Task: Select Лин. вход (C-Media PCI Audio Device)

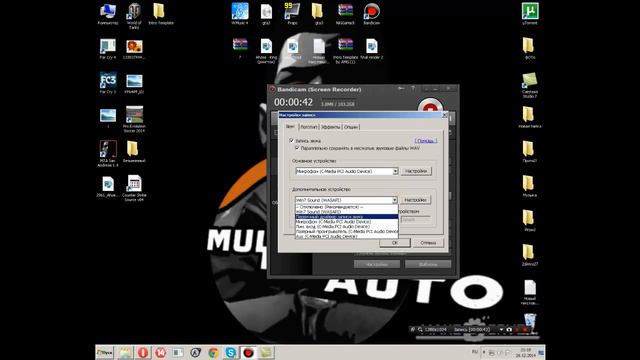Action: pos(346,227)
